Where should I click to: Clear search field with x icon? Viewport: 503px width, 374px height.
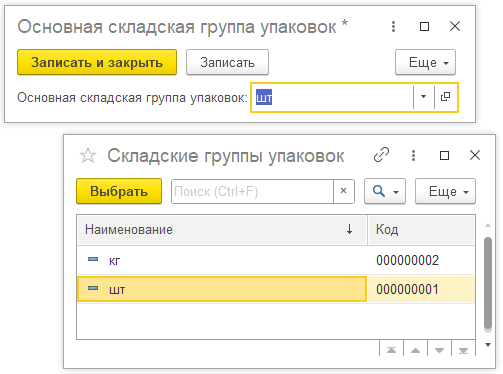[x=344, y=191]
